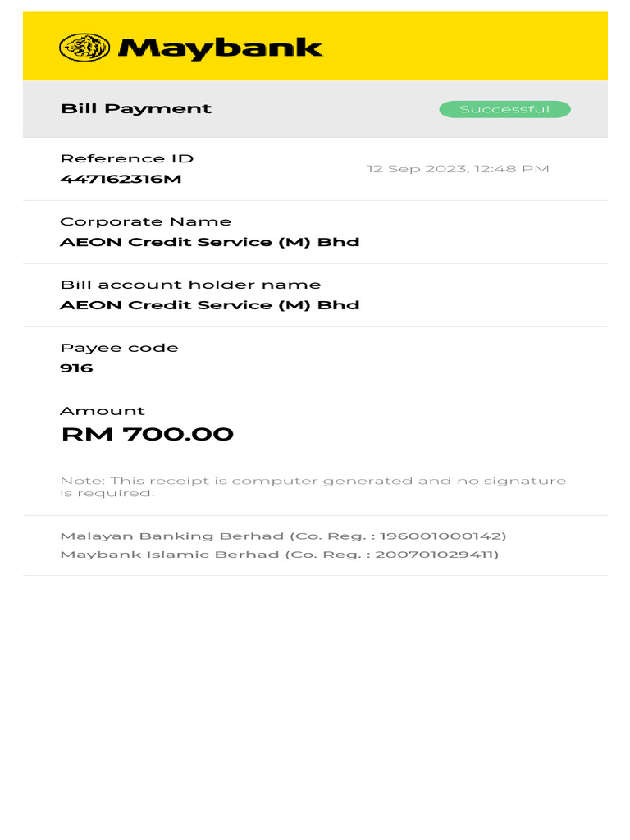This screenshot has height=840, width=630.
Task: Click the Maybank wordmark text
Action: click(x=220, y=48)
